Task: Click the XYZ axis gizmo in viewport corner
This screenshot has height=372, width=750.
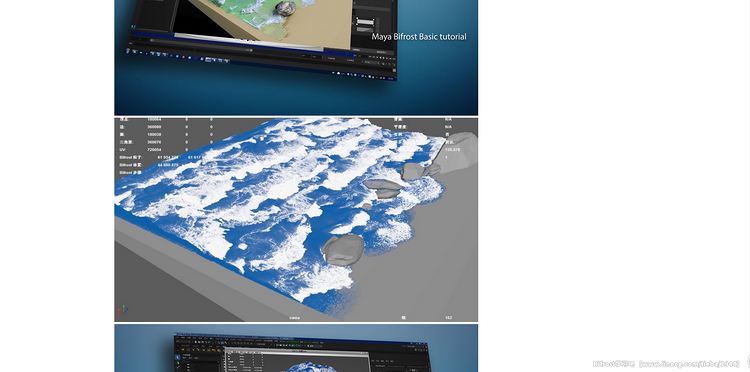Action: click(x=123, y=309)
